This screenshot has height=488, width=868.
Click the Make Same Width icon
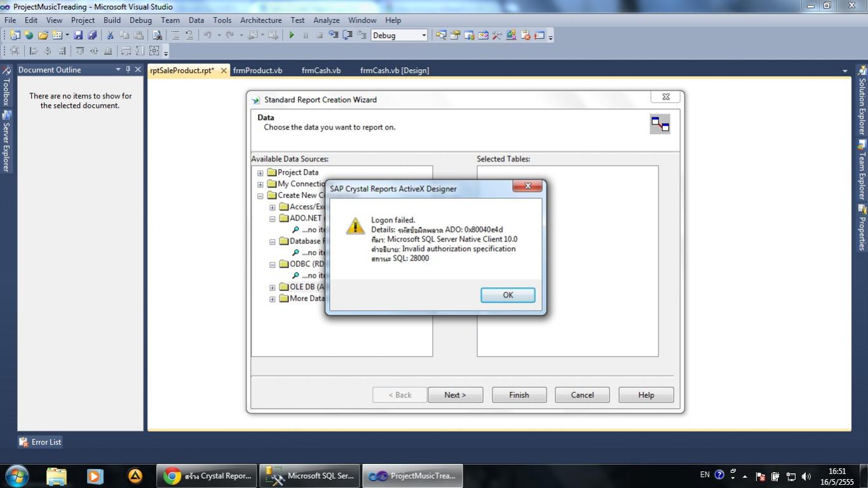[x=126, y=51]
